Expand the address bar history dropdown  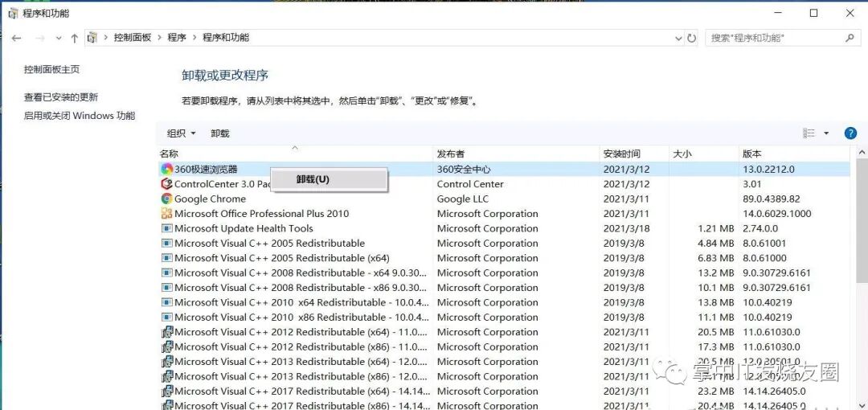(678, 39)
